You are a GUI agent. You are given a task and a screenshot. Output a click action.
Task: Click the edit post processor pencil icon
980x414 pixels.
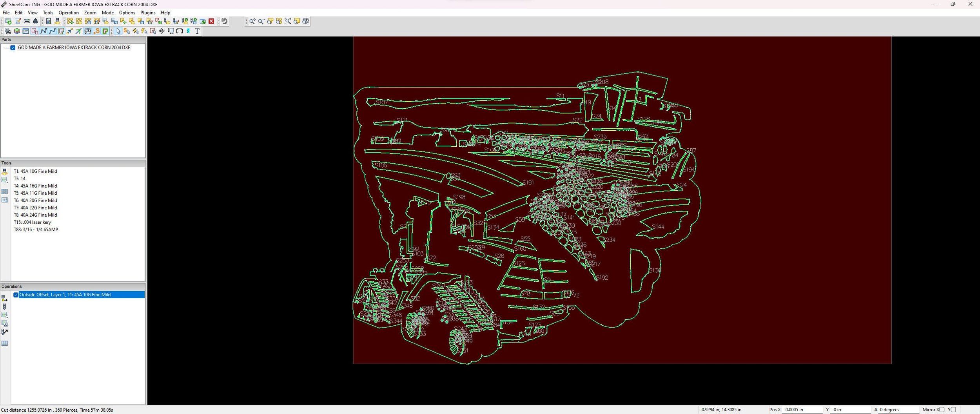(18, 21)
